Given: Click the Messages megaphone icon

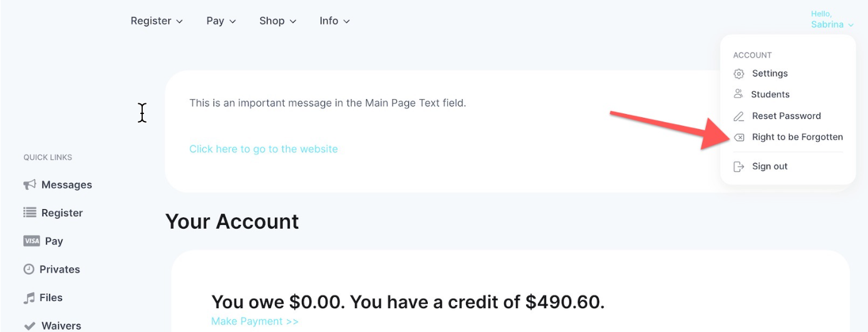Looking at the screenshot, I should [29, 185].
